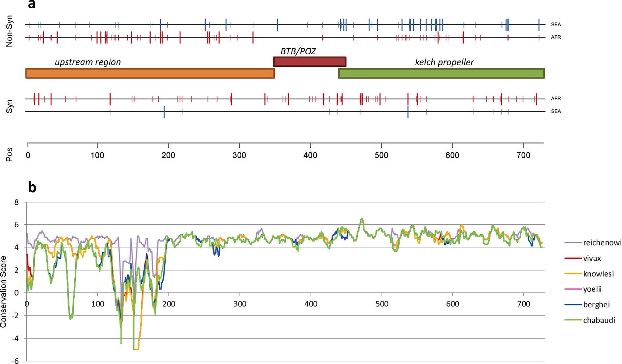
Task: Select the dark red BTB/POZ domain bar
Action: click(x=309, y=62)
